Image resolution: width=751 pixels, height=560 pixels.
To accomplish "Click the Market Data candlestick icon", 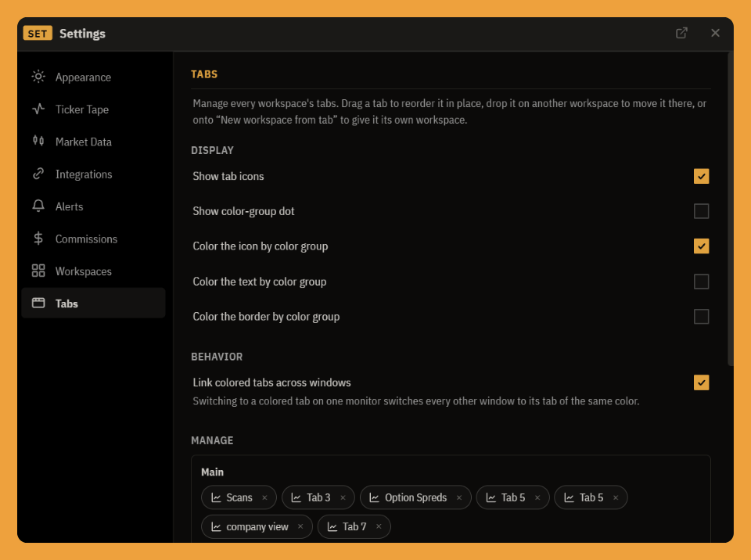I will pyautogui.click(x=38, y=141).
